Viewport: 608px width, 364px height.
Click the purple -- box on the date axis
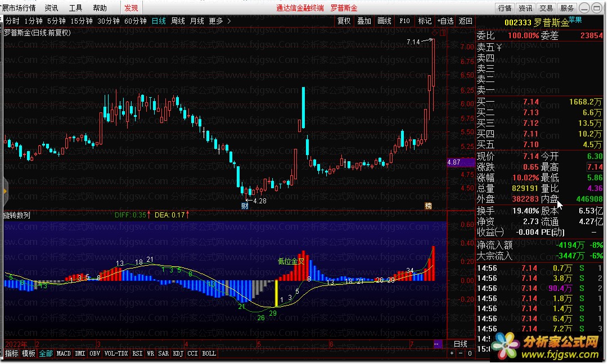coord(437,344)
